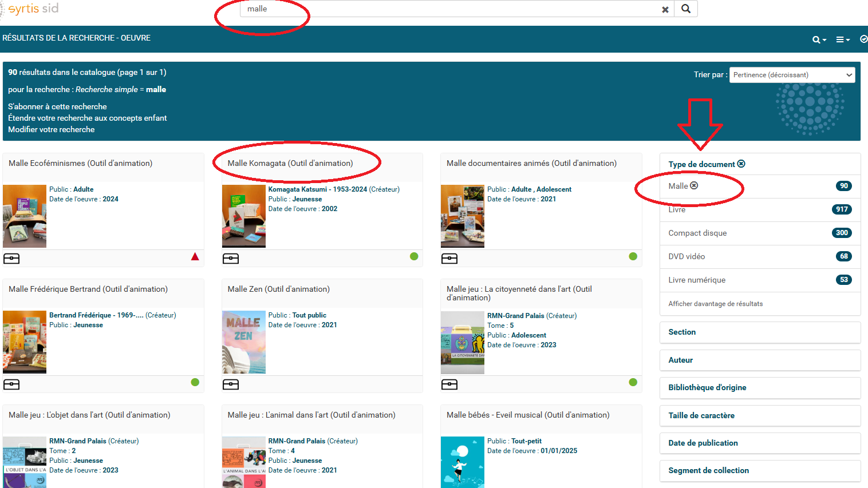Screen dimensions: 868x488
Task: Click the toolbox icon under Malle Zen
Action: click(x=231, y=384)
